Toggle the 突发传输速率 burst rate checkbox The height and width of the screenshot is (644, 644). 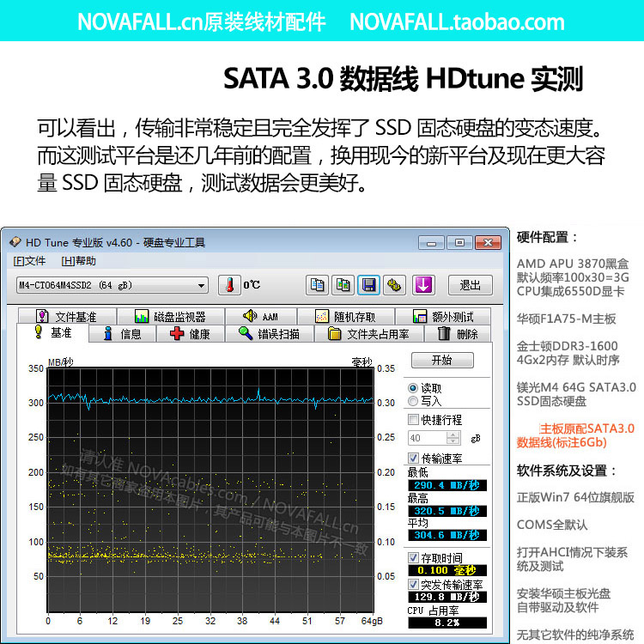tap(413, 584)
